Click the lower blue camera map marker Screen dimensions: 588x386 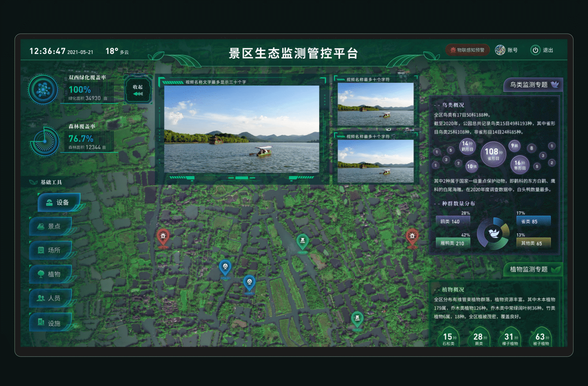coord(249,282)
